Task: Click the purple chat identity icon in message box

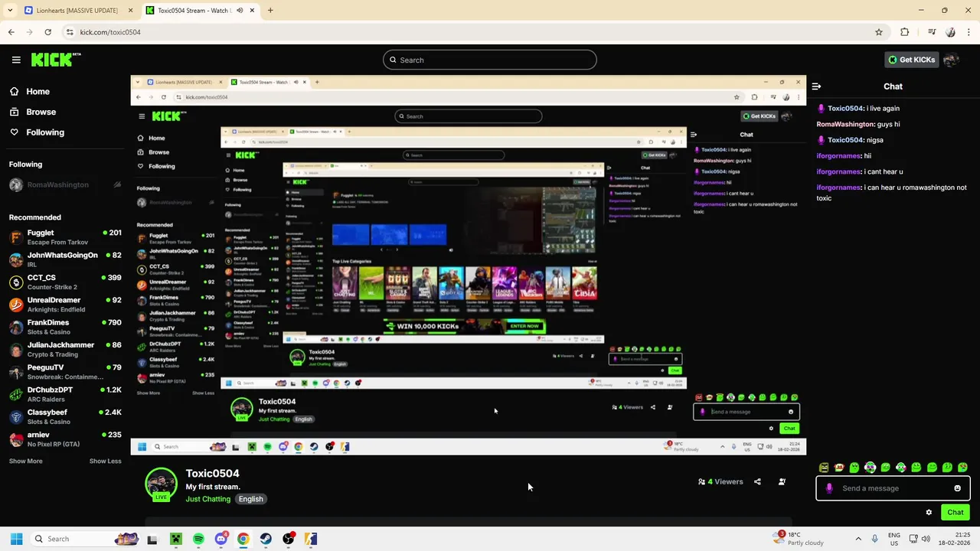Action: 829,488
